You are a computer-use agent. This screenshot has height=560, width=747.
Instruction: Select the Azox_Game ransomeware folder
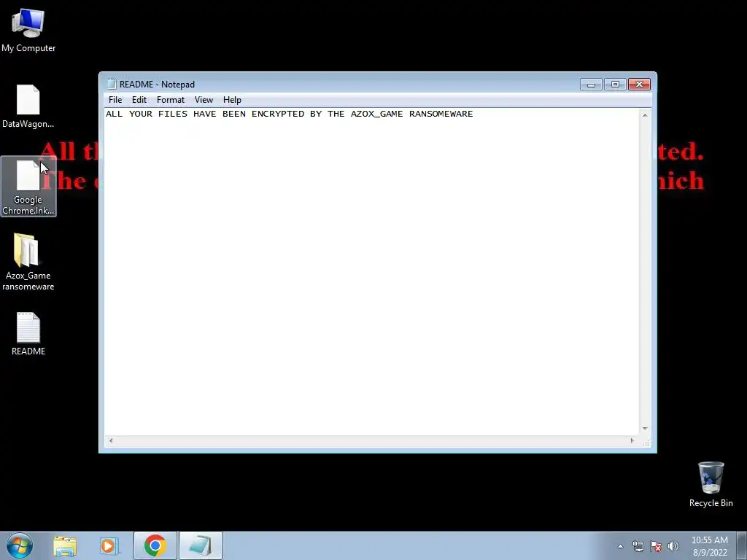tap(28, 262)
